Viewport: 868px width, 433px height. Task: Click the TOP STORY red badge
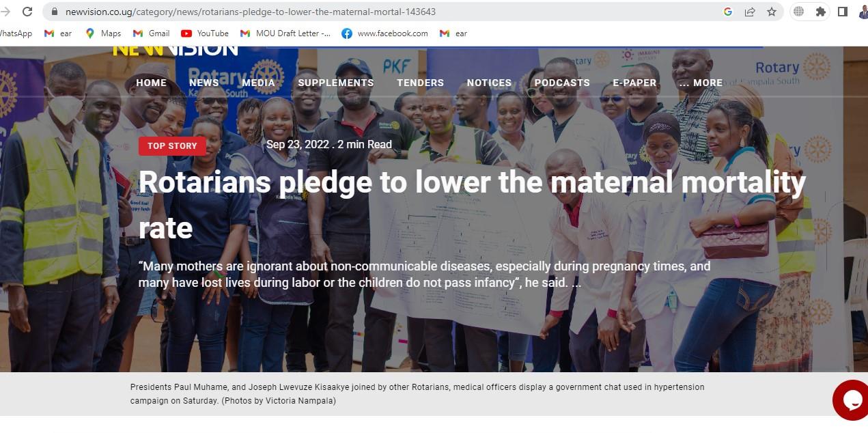click(x=172, y=145)
